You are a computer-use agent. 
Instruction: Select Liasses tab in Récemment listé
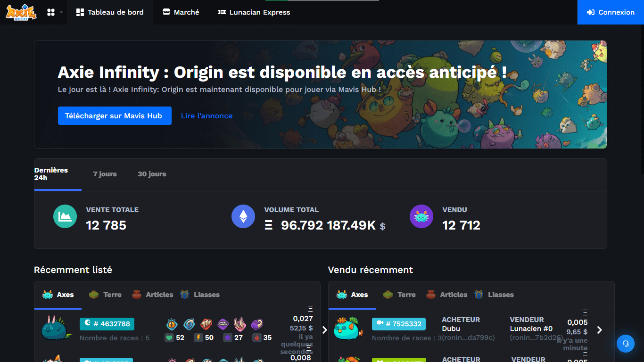pyautogui.click(x=199, y=295)
